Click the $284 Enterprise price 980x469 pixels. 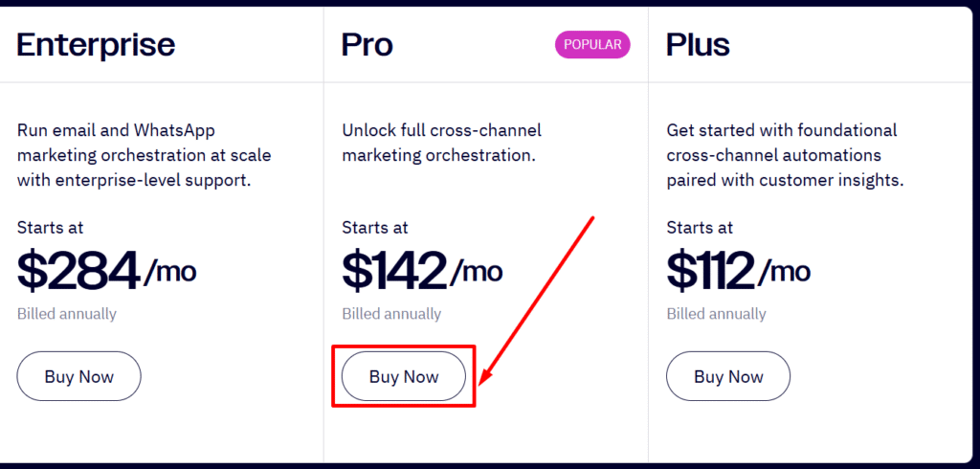point(79,271)
